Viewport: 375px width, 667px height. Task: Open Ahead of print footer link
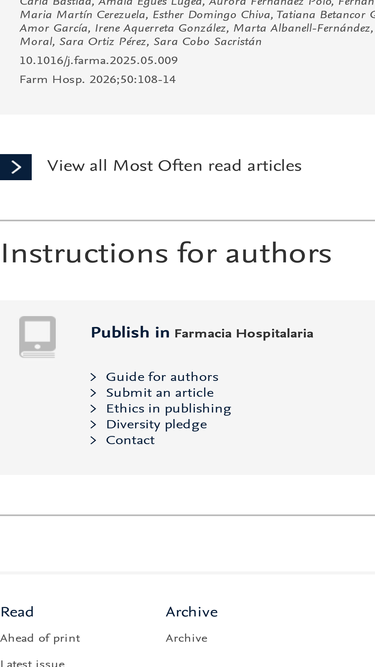(40, 638)
